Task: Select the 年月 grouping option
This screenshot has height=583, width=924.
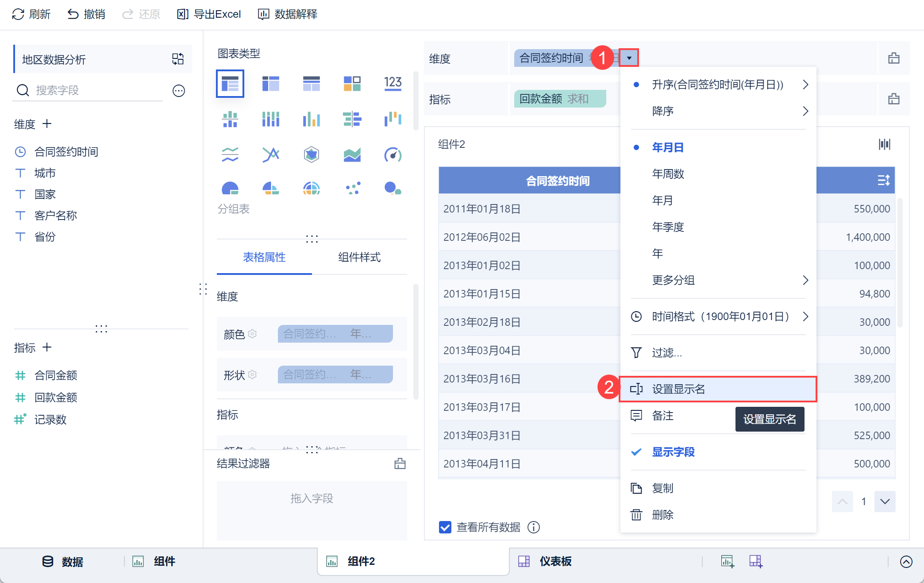Action: [x=662, y=201]
